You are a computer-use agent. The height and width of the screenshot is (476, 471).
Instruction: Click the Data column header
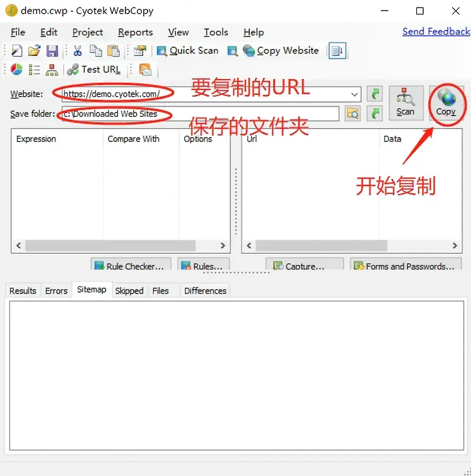click(421, 139)
